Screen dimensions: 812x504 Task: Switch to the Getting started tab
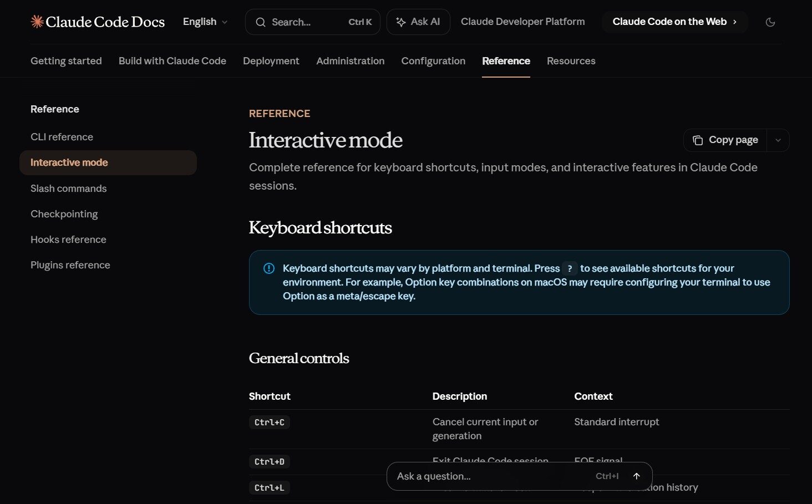[66, 61]
